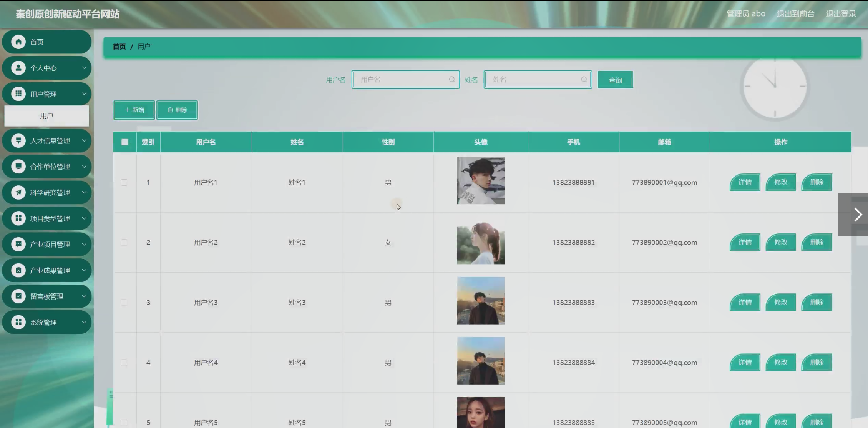Viewport: 868px width, 428px height.
Task: Click the person icon beside 个人中心
Action: pos(18,68)
